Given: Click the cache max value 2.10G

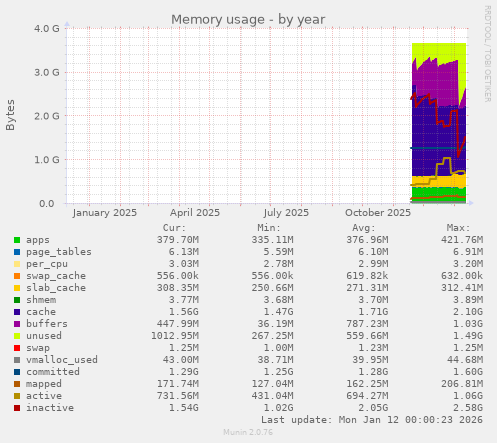Looking at the screenshot, I should pyautogui.click(x=468, y=312).
